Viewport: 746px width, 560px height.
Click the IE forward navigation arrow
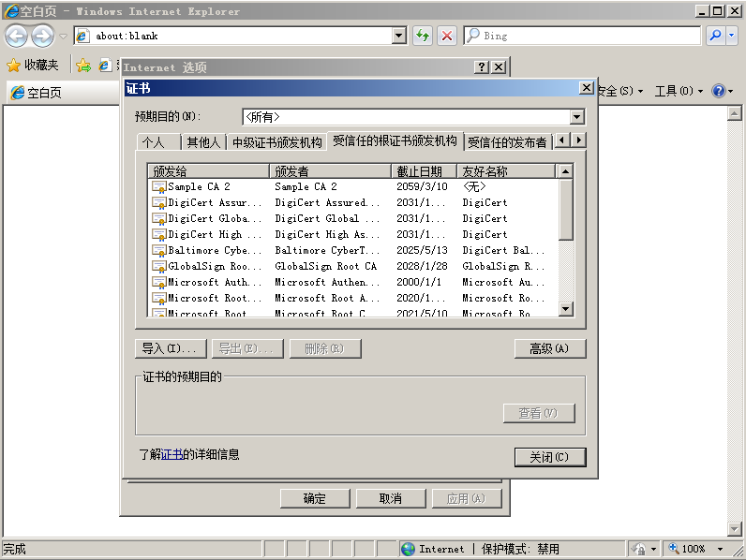point(43,37)
